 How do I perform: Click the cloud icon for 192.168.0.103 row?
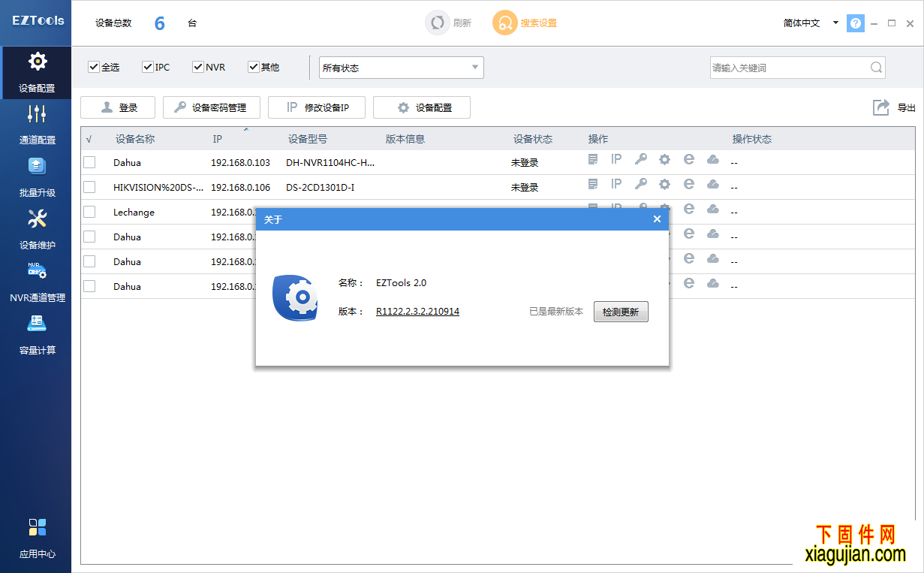[713, 159]
